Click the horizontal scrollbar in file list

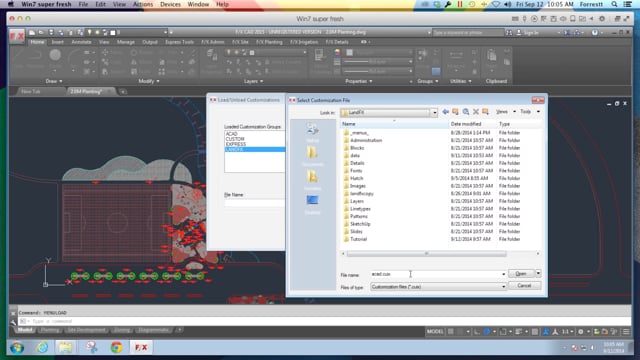[x=427, y=254]
